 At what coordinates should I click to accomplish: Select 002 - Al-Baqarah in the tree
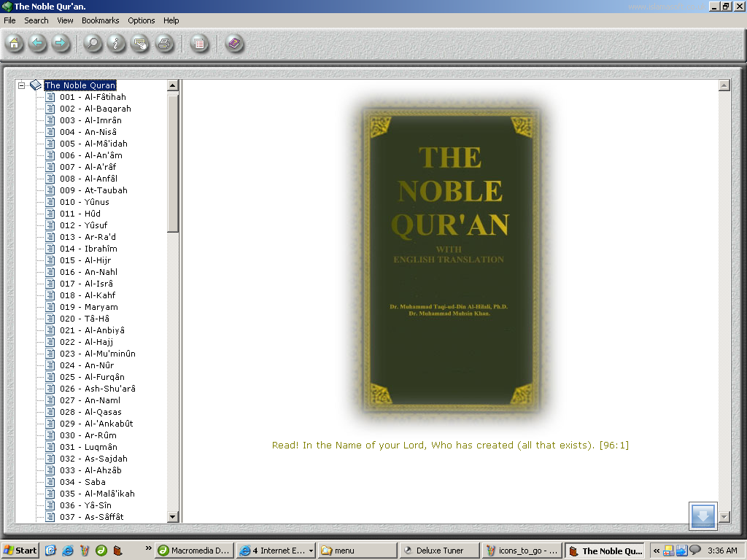pyautogui.click(x=96, y=109)
